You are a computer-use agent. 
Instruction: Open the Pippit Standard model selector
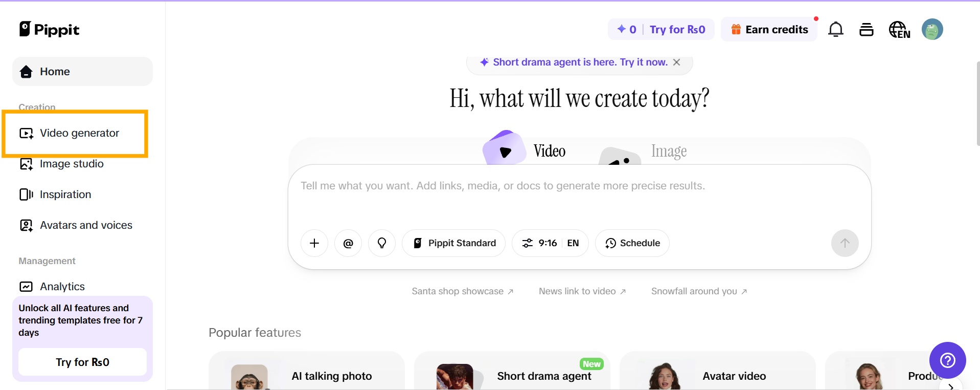pyautogui.click(x=453, y=243)
